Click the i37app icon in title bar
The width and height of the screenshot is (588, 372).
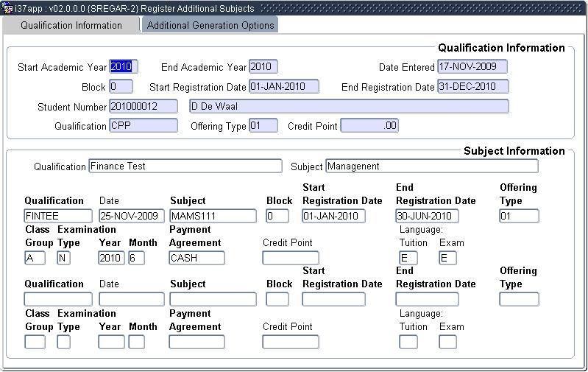(7, 8)
